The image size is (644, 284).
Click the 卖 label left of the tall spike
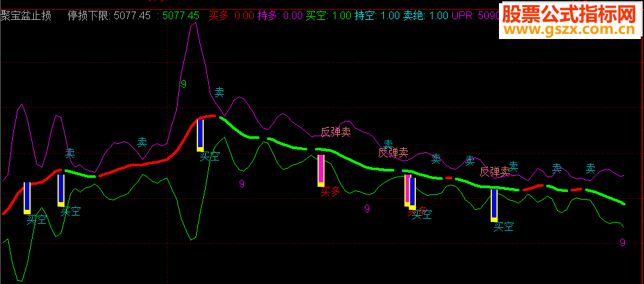click(142, 143)
